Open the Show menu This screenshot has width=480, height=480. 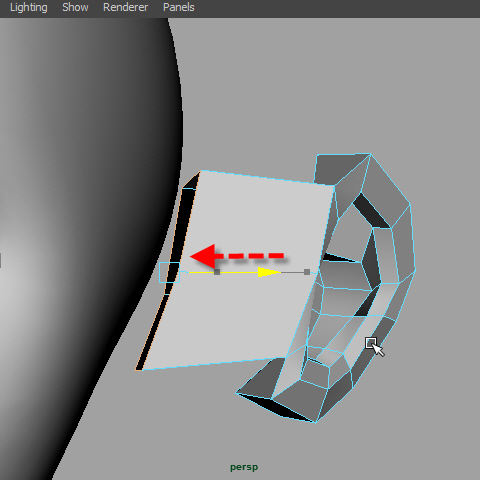pyautogui.click(x=75, y=7)
